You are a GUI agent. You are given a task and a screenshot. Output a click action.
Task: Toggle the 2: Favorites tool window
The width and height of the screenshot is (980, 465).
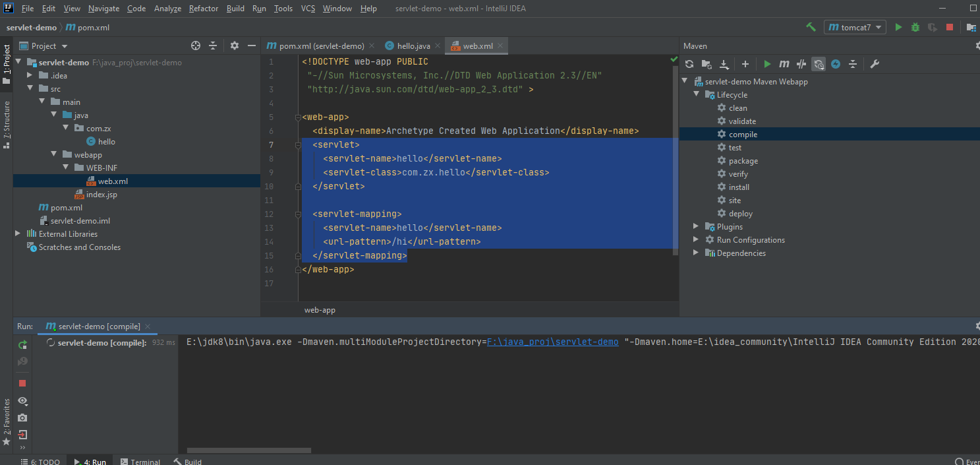pyautogui.click(x=7, y=421)
